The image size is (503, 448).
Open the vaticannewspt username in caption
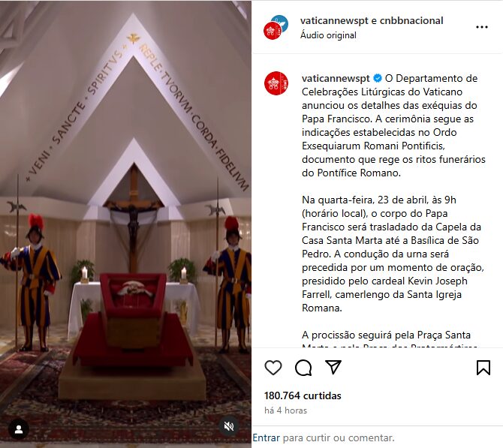tap(336, 78)
